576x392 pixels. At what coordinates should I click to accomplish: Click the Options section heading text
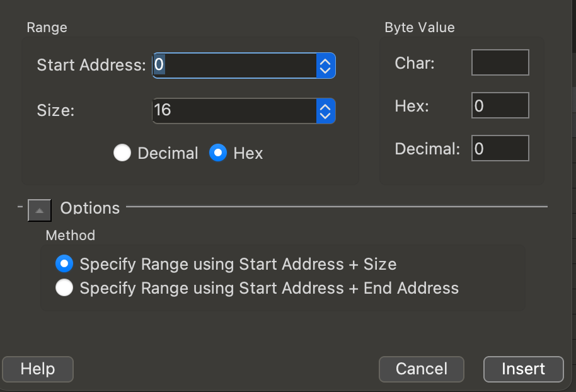coord(89,208)
